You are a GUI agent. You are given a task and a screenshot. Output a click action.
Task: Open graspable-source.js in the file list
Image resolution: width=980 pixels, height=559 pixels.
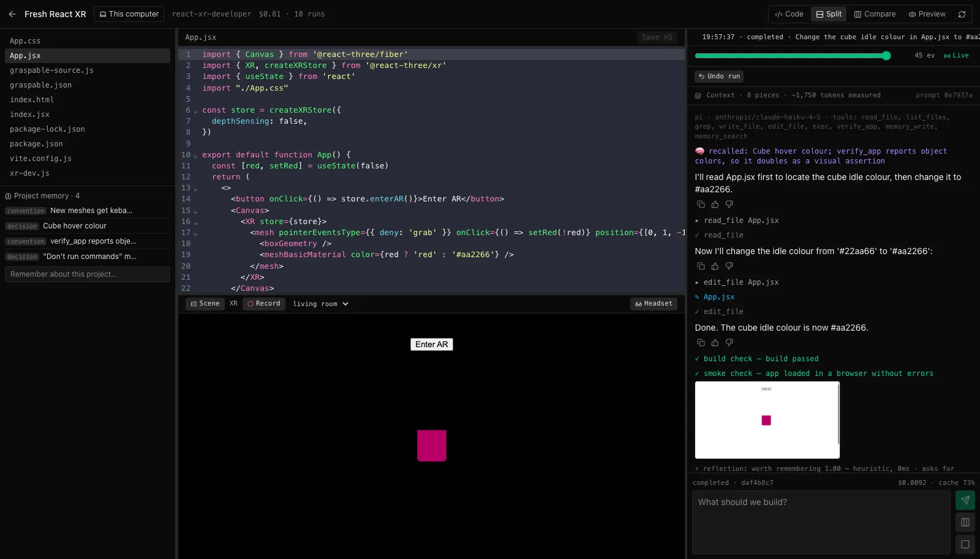[x=88, y=70]
